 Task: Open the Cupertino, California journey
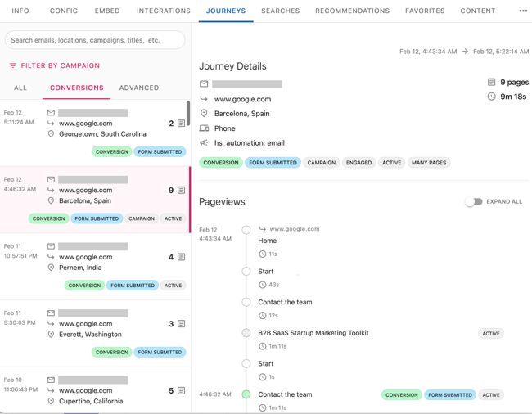(x=95, y=390)
